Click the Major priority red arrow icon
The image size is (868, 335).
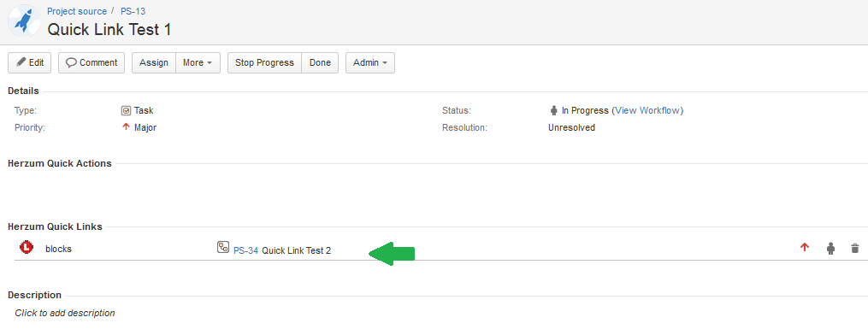point(127,127)
